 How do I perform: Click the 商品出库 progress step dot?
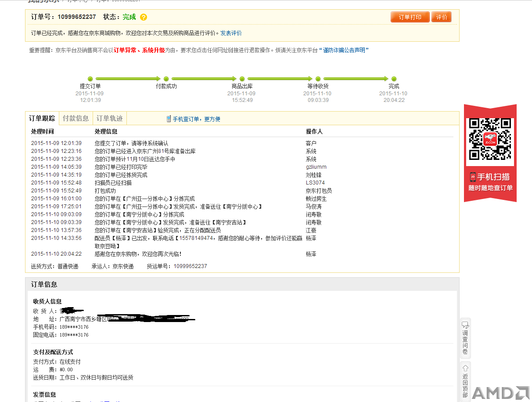(x=242, y=79)
